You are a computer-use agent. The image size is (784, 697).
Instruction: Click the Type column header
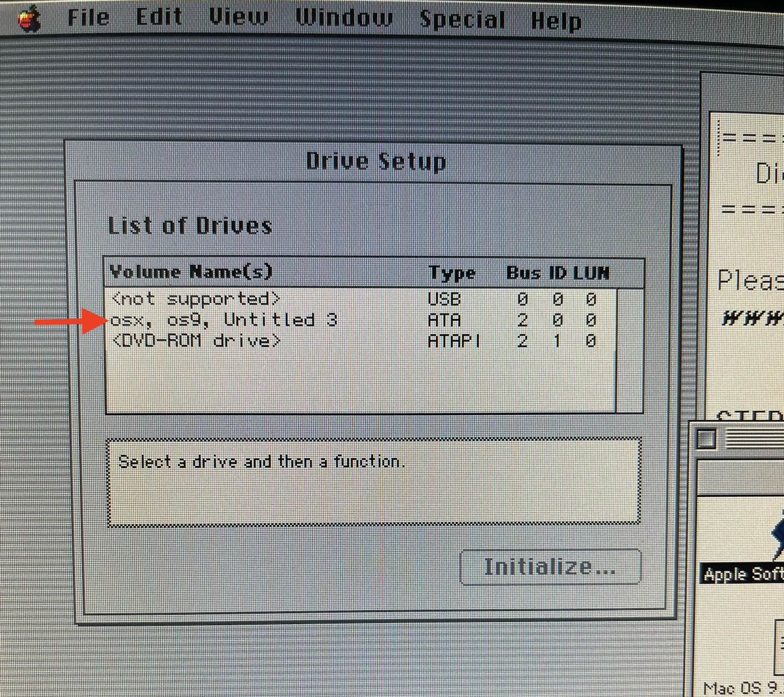point(452,273)
